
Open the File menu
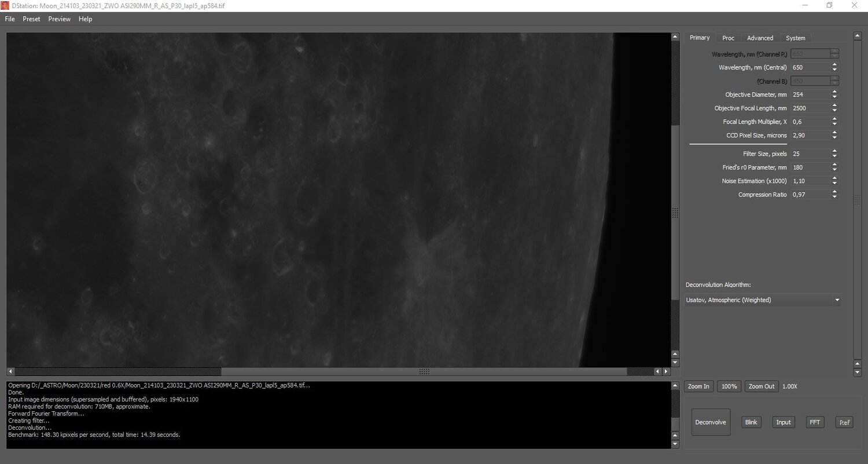coord(10,19)
